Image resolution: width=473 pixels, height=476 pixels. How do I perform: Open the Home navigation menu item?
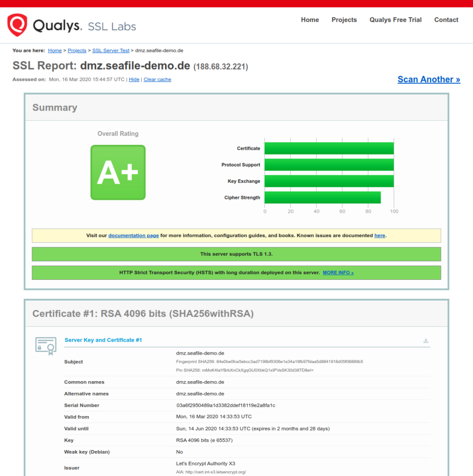click(309, 20)
